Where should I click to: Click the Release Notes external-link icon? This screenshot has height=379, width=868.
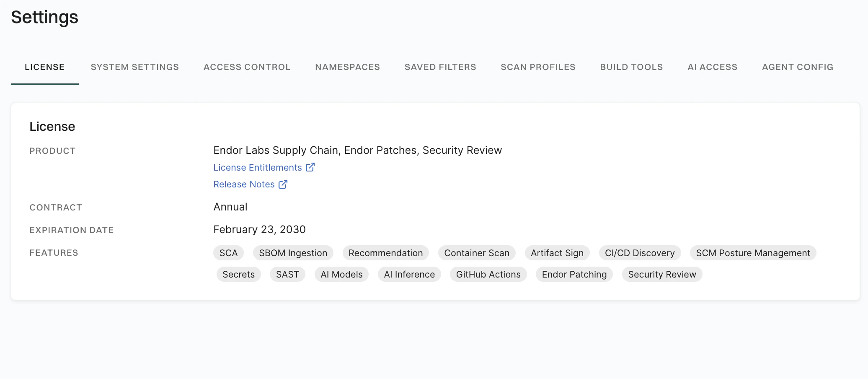tap(283, 184)
